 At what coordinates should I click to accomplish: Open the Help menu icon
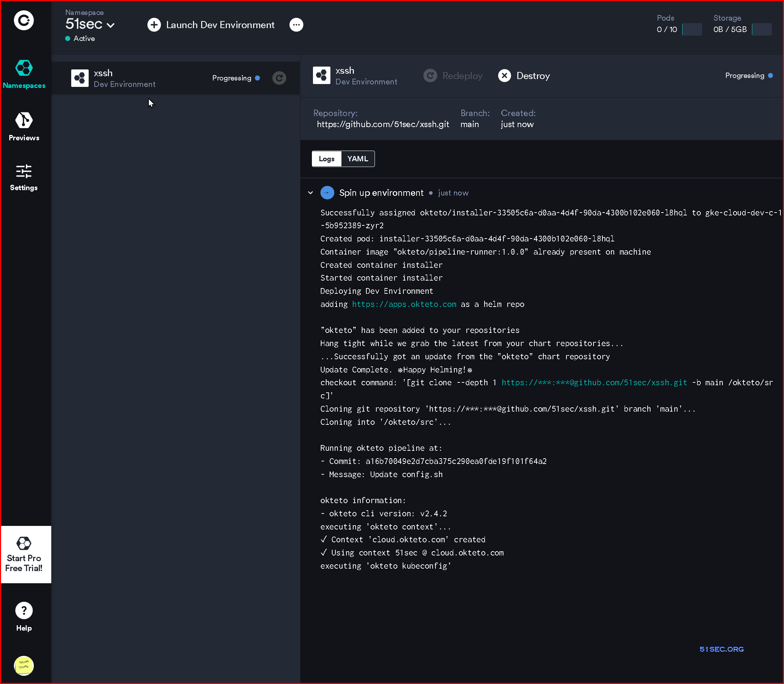(x=23, y=610)
